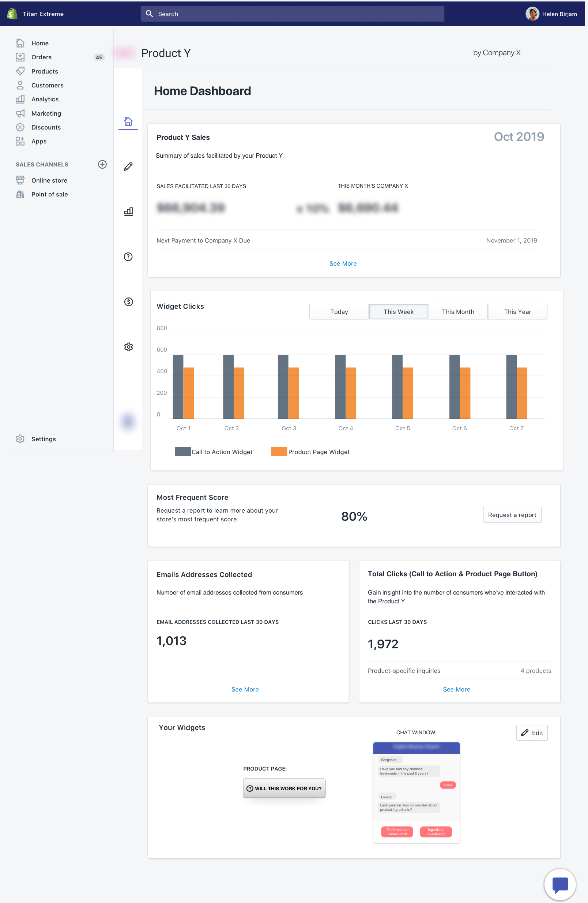Click the Orders 46 count badge
Screen dimensions: 588x903
[99, 57]
